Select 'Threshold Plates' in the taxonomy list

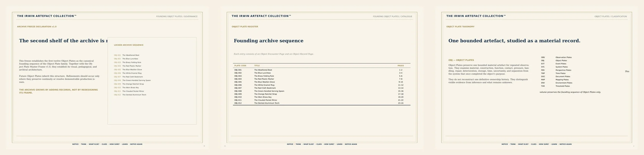563,86
